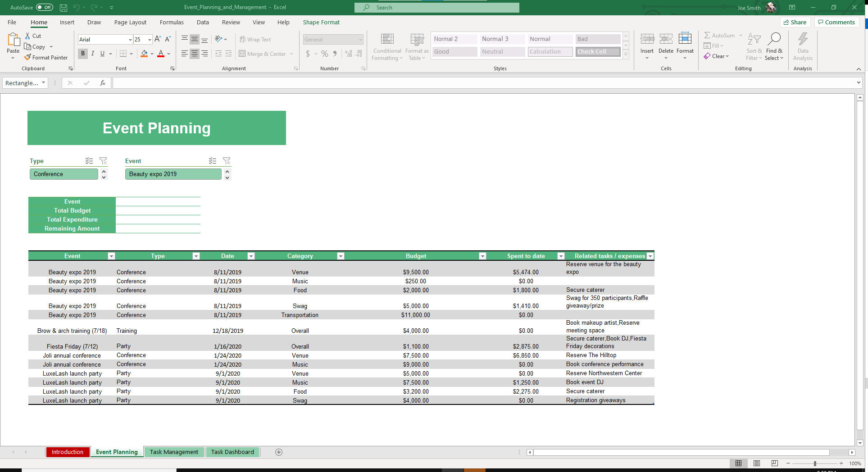Click the Find & Select magnifier icon

point(774,40)
